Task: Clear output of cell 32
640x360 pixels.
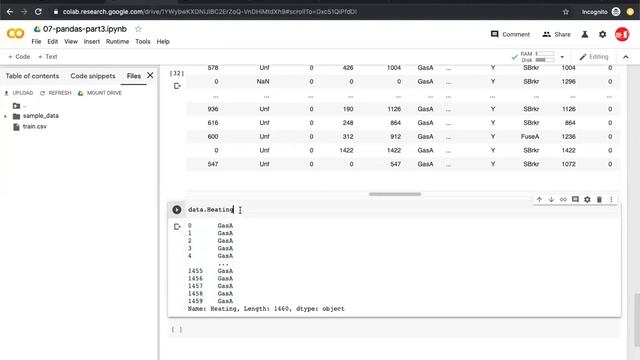Action: (177, 86)
